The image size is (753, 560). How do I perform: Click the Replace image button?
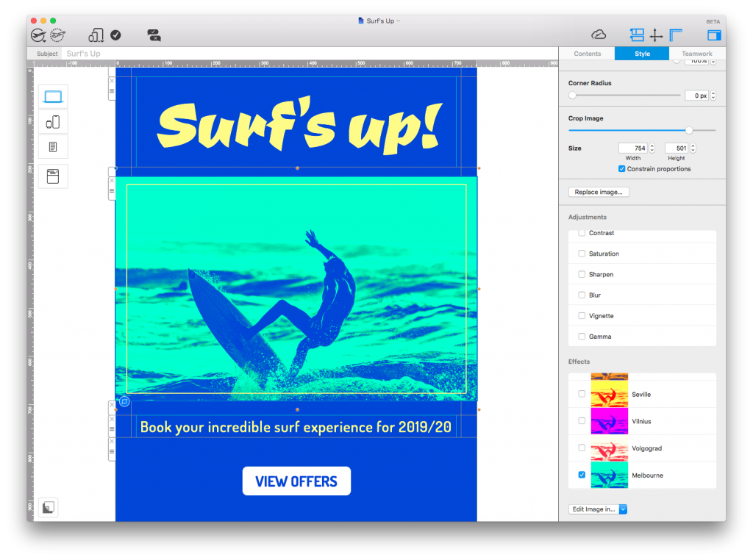click(x=599, y=192)
